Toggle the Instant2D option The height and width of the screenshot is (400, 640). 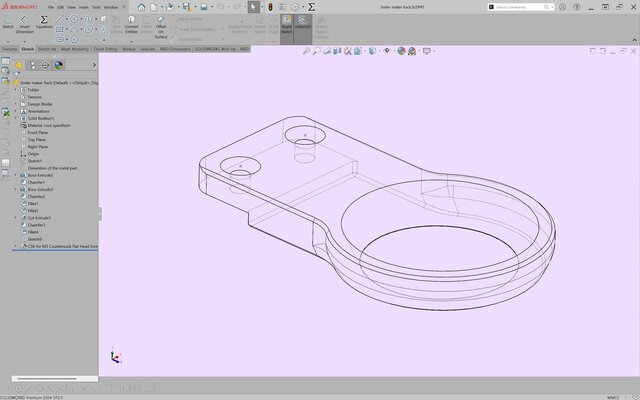[x=304, y=24]
